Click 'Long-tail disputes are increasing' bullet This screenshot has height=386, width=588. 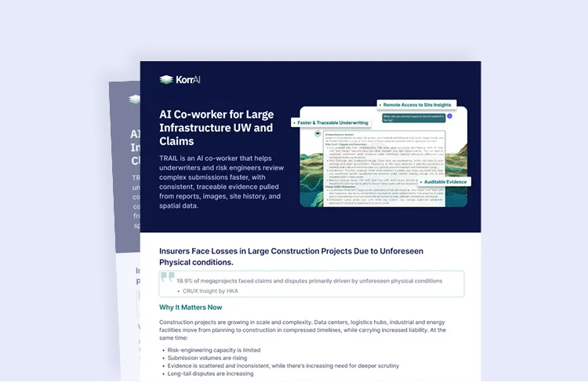(210, 373)
